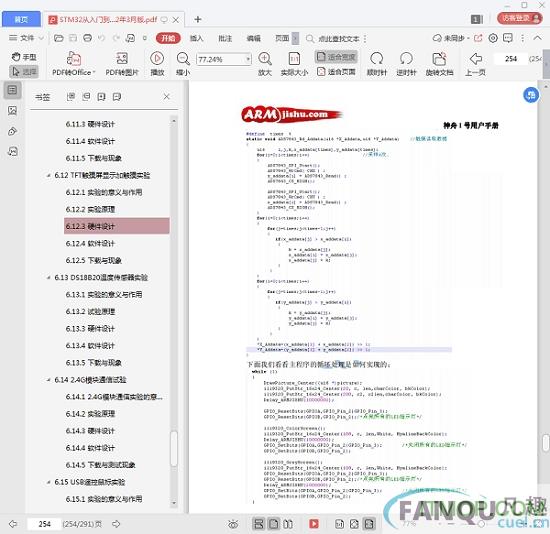This screenshot has height=534, width=550.
Task: Click status bar page field showing 254
Action: pyautogui.click(x=44, y=524)
